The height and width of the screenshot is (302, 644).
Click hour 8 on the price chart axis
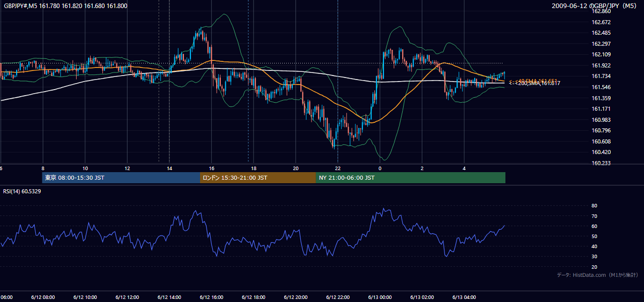(43, 168)
